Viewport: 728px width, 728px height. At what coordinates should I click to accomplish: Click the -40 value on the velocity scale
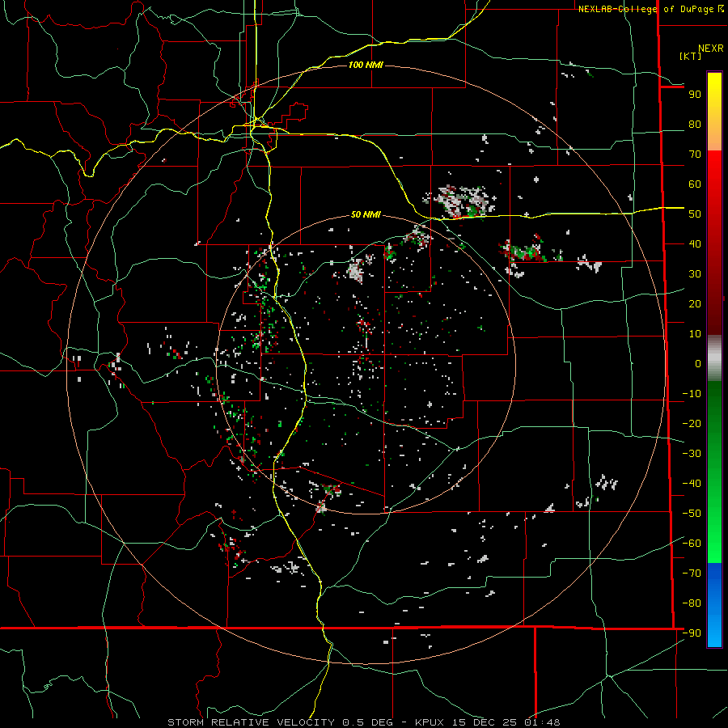tap(692, 484)
